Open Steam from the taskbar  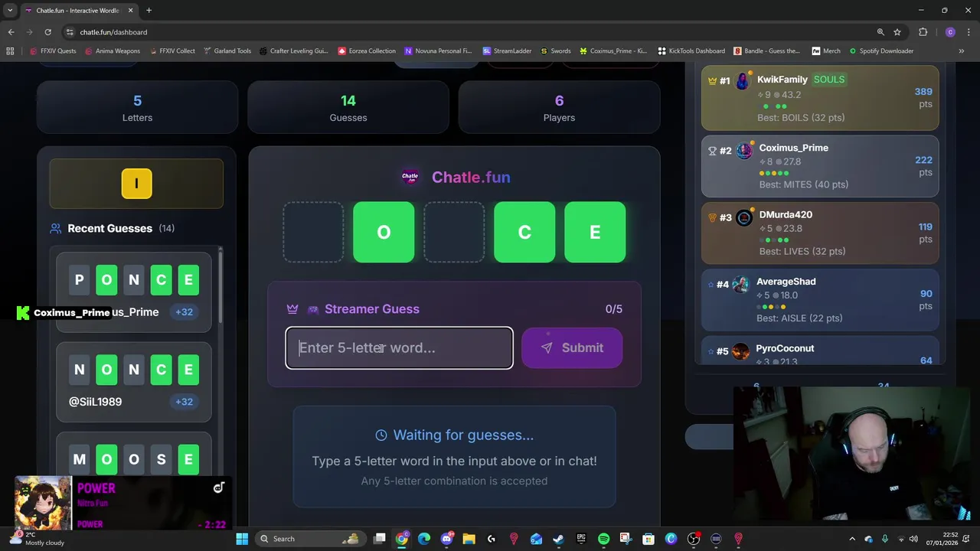(558, 539)
